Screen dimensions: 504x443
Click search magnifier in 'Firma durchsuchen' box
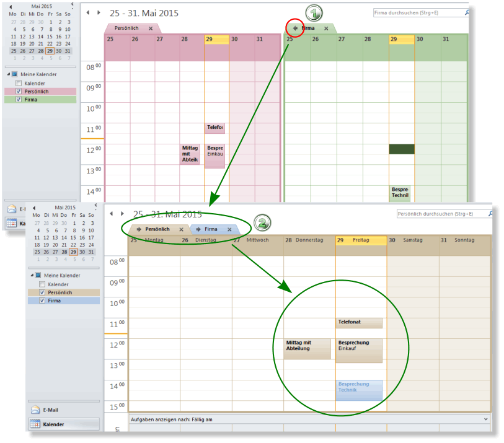coord(466,12)
